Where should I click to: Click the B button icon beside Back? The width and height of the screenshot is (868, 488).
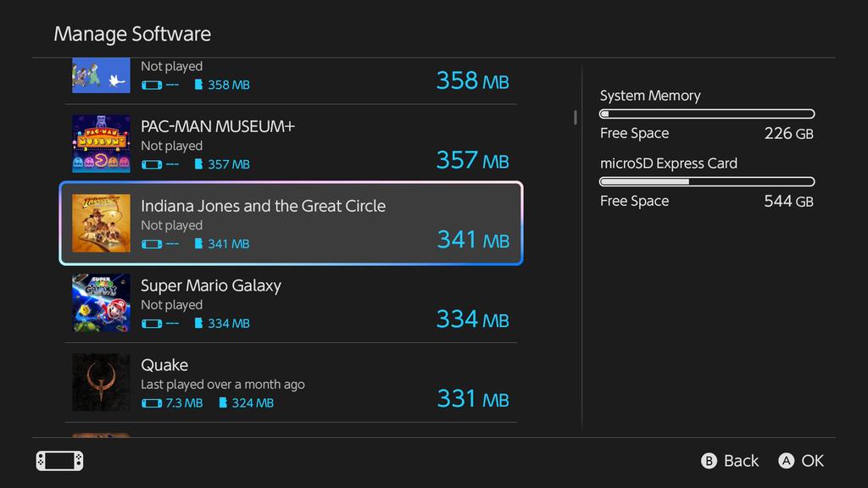tap(709, 461)
